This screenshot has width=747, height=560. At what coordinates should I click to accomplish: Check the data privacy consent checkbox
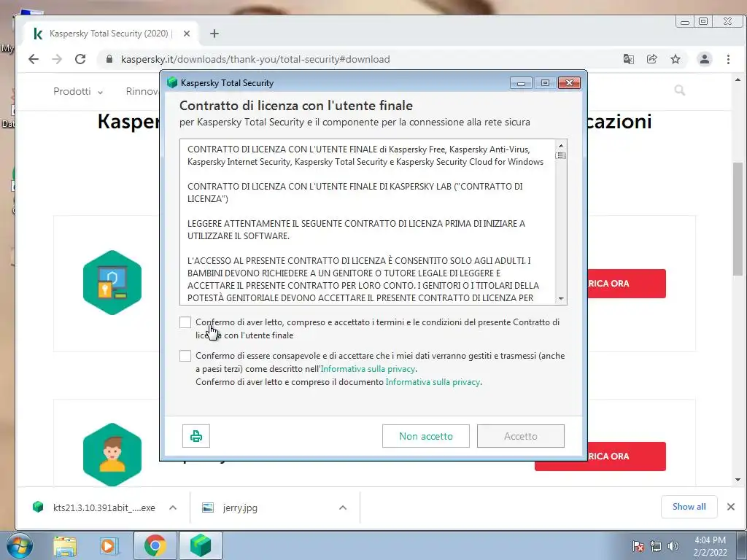click(185, 356)
